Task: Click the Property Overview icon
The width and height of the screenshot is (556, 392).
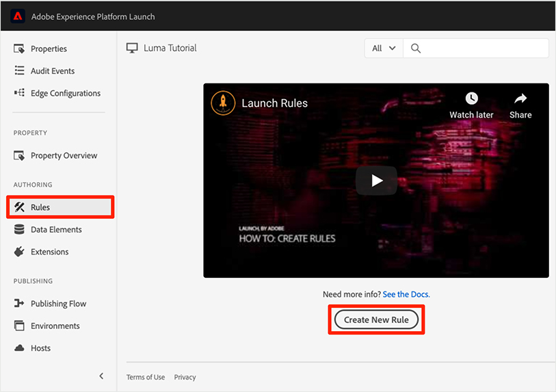Action: coord(19,155)
